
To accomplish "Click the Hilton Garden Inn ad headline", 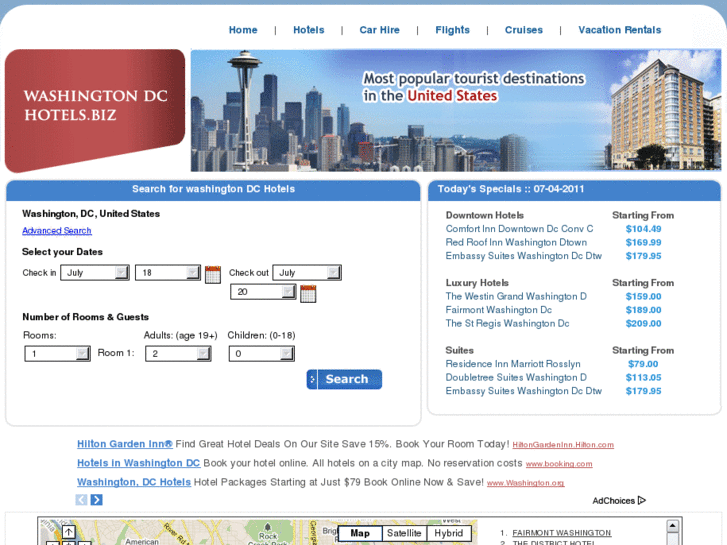I will click(125, 444).
